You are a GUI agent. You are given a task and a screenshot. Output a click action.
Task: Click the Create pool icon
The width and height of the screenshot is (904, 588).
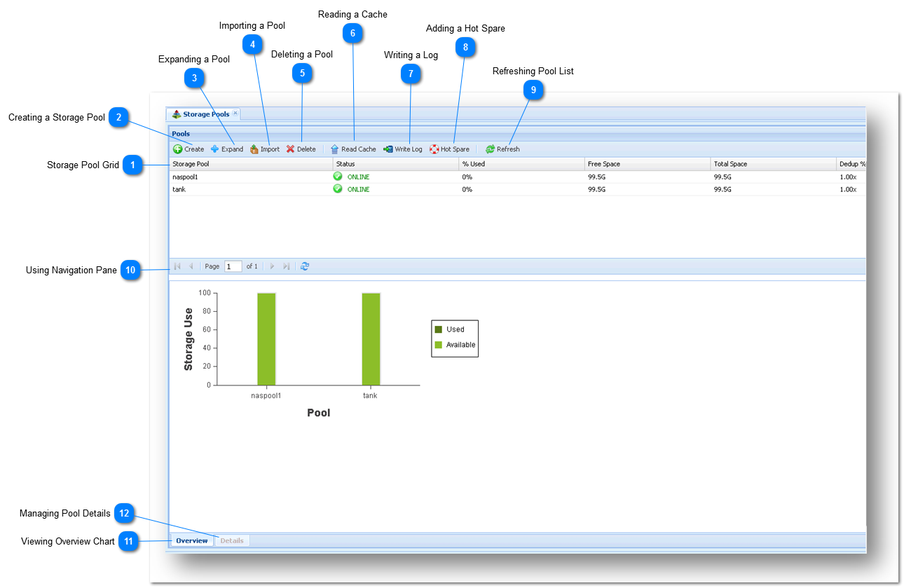pyautogui.click(x=179, y=149)
